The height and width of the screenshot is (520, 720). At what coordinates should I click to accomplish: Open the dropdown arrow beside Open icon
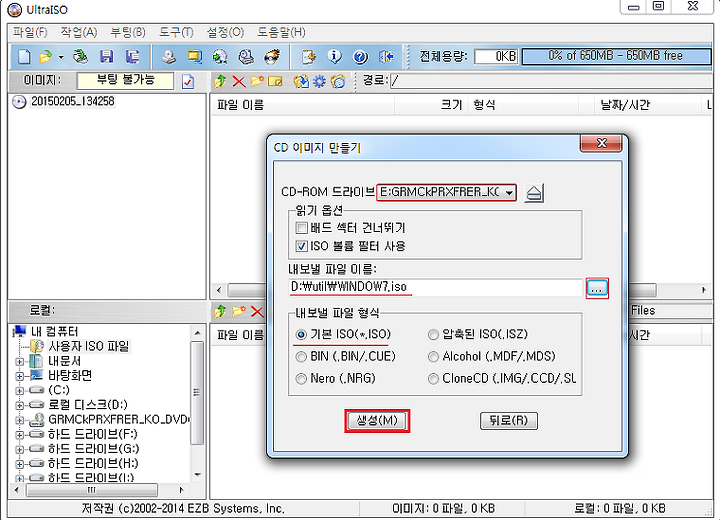point(61,57)
